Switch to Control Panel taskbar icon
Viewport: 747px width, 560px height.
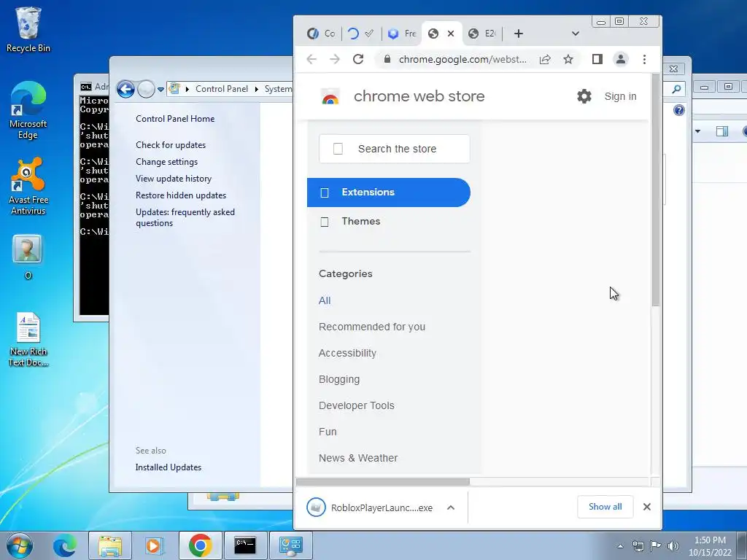click(x=290, y=545)
